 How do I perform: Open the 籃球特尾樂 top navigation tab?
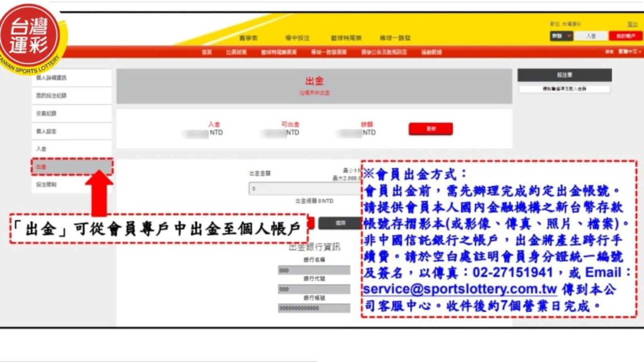pos(346,38)
